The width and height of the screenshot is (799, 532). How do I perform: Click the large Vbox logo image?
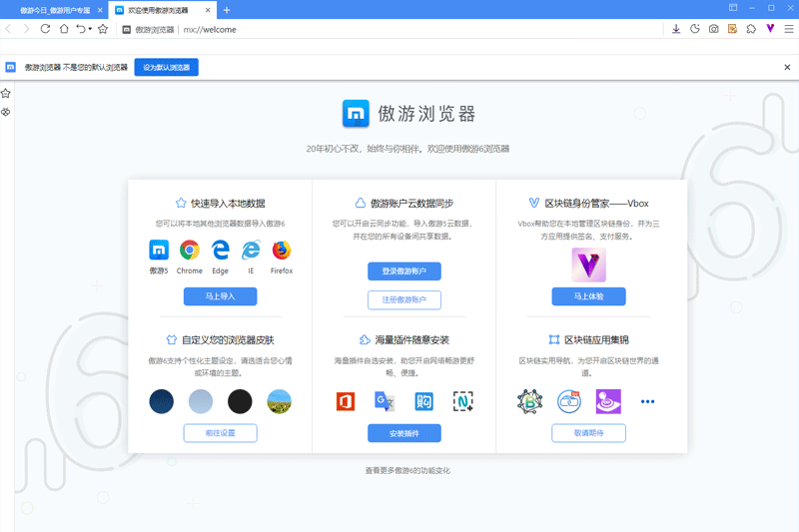(588, 265)
